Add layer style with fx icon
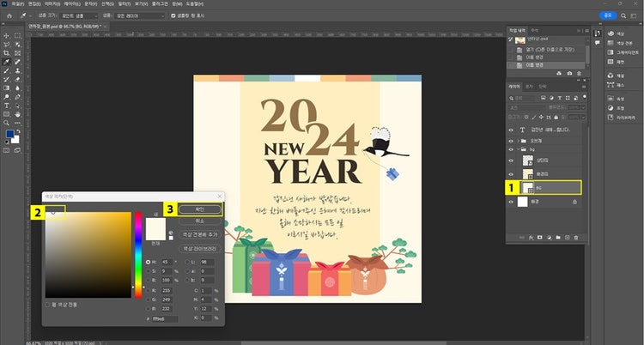The image size is (644, 345). point(531,238)
